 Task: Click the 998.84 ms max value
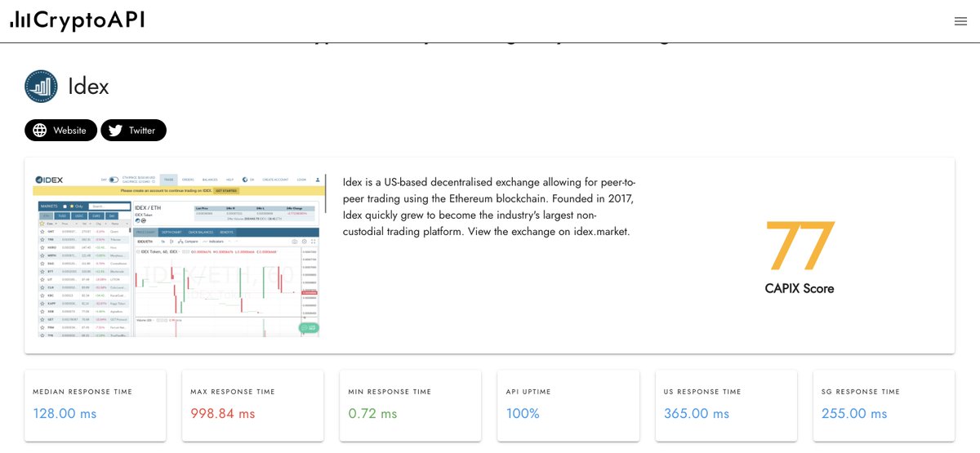[x=223, y=414]
